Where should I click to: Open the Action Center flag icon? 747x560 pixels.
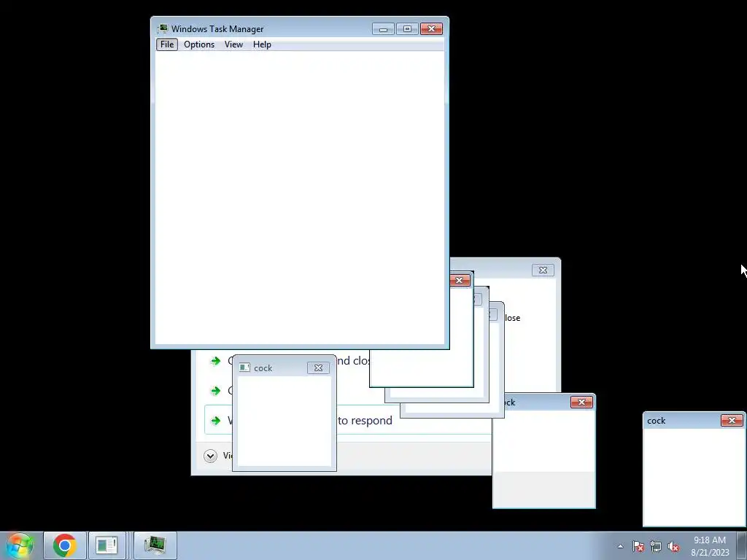(x=638, y=546)
